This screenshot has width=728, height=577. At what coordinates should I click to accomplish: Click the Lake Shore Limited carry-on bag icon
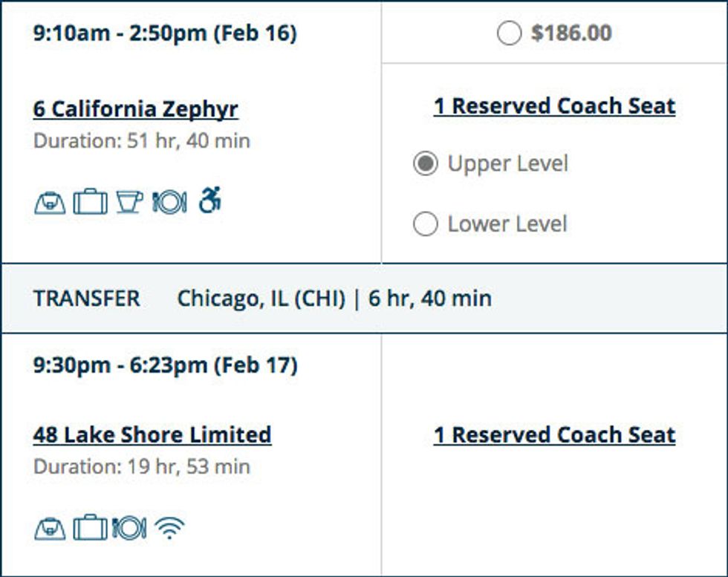pyautogui.click(x=50, y=529)
